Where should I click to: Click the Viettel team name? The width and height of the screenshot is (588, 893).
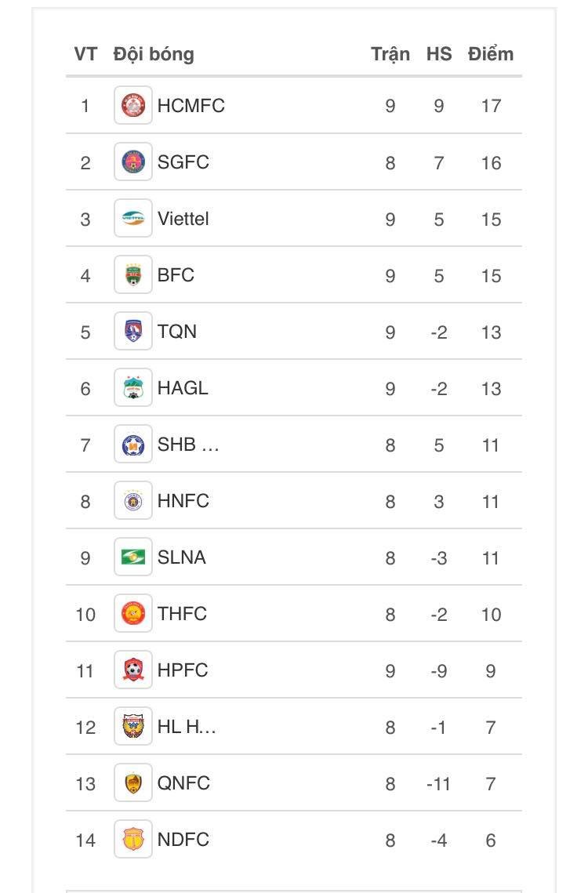(x=183, y=219)
